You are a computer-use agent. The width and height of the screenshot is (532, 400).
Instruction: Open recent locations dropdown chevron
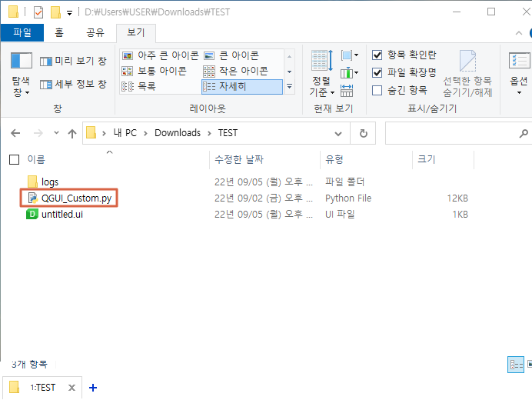coord(56,133)
